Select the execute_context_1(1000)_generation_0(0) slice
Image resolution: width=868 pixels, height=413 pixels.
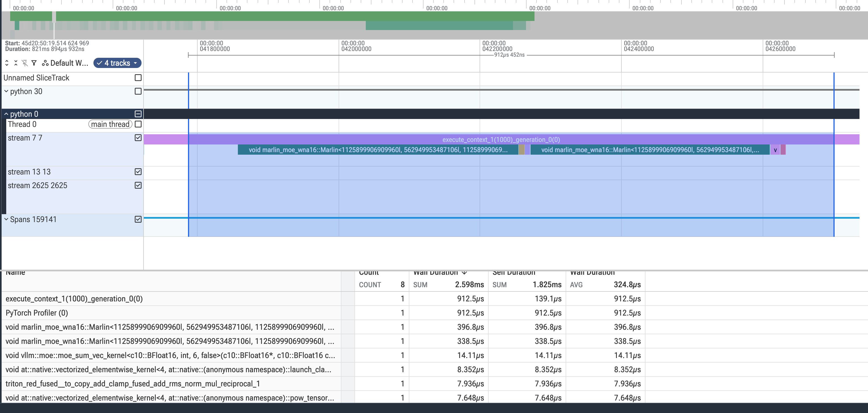coord(501,140)
